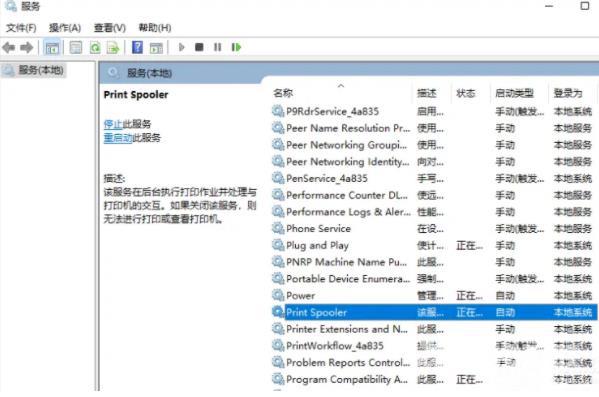
Task: Click the gear icon beside Power
Action: click(x=278, y=295)
